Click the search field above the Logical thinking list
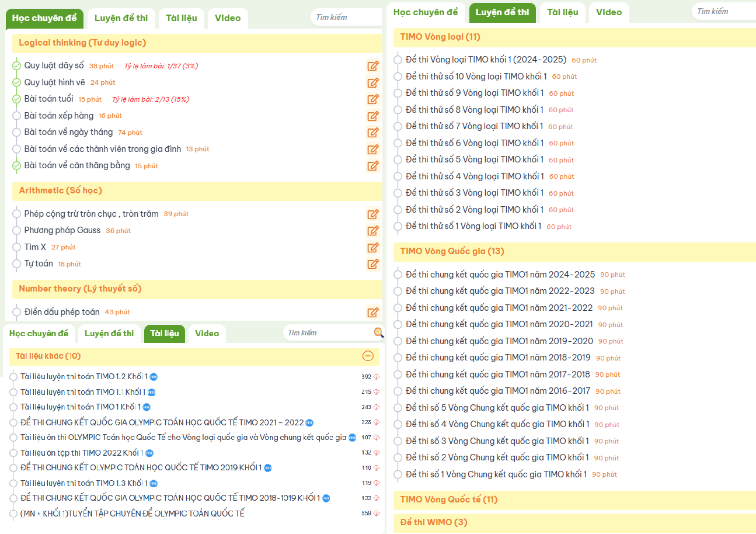 pos(347,18)
